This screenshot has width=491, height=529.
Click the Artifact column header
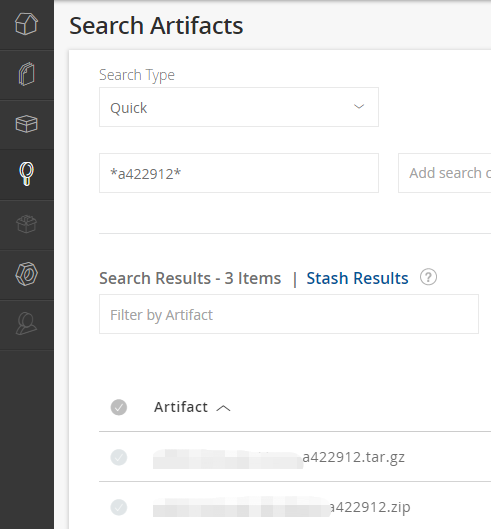[181, 407]
